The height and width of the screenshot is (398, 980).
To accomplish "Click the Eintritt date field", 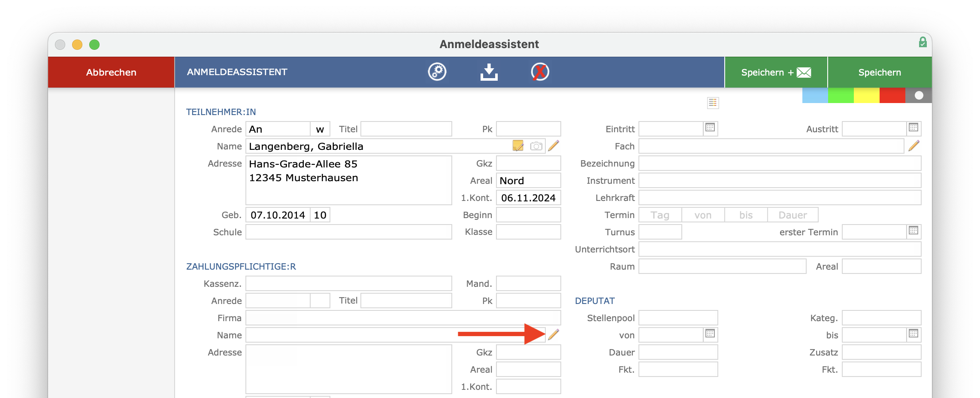I will pyautogui.click(x=671, y=129).
